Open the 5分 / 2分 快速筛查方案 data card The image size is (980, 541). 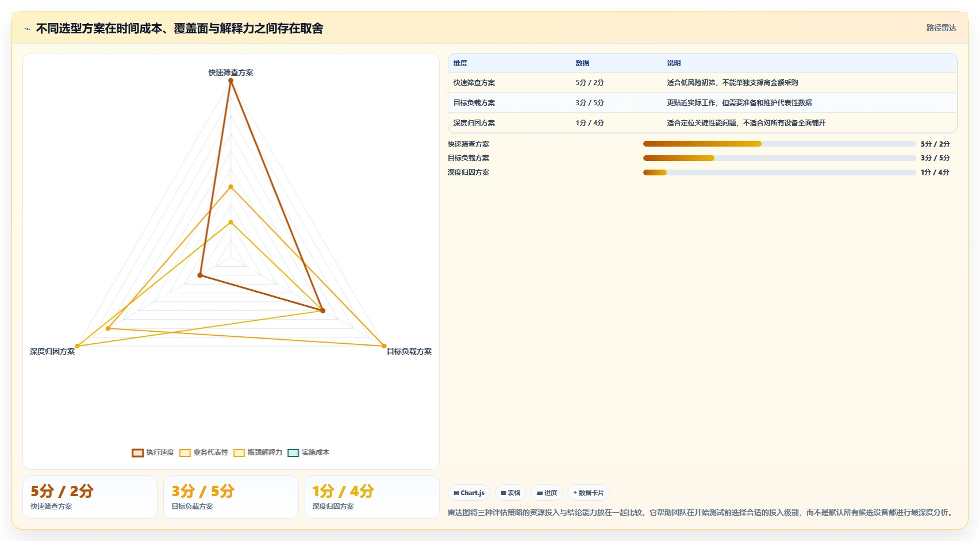[x=90, y=497]
